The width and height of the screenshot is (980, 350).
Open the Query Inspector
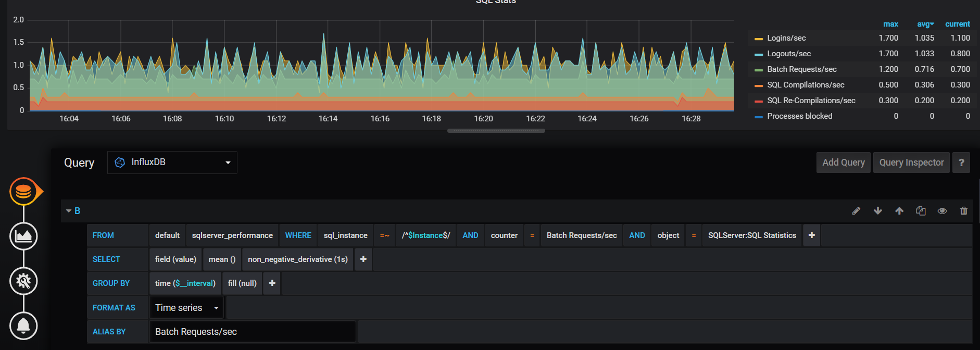(x=911, y=162)
